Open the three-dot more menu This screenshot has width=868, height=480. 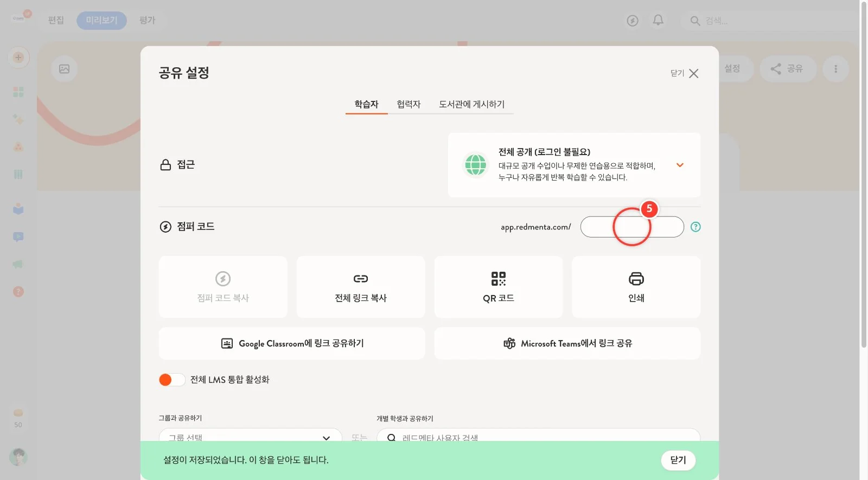tap(835, 69)
